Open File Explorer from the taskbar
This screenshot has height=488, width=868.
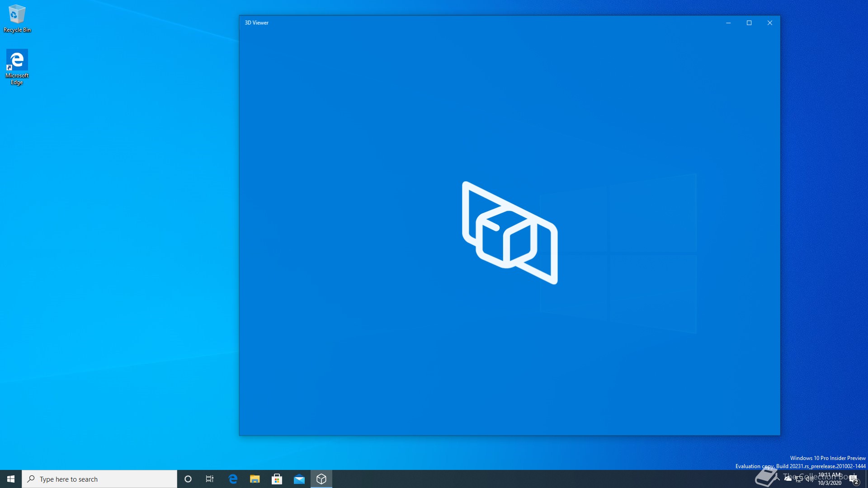pos(255,479)
